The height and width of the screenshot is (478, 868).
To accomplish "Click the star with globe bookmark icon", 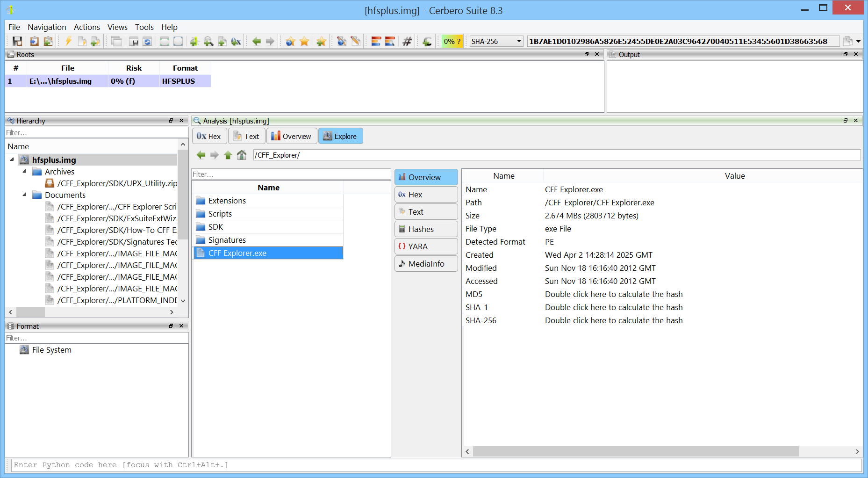I will tap(290, 41).
